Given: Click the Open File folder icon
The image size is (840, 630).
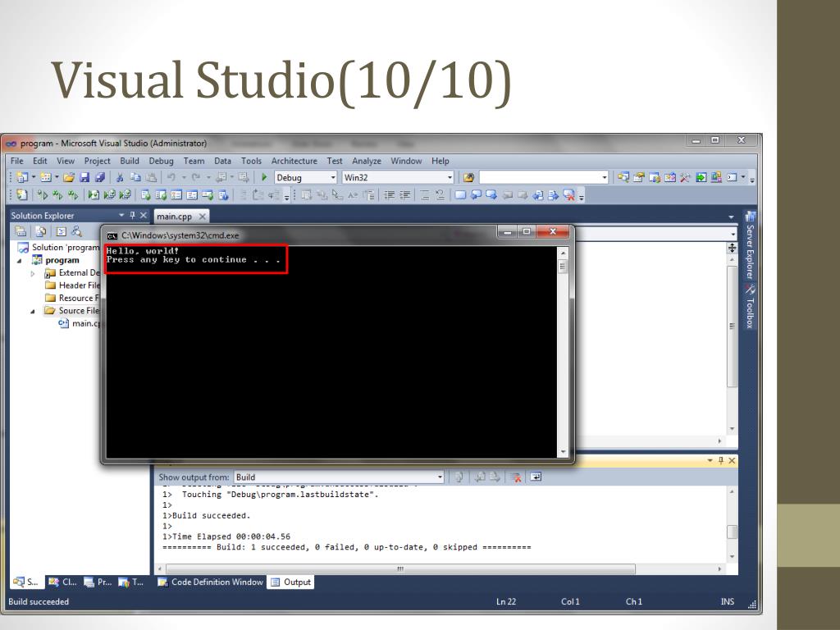Looking at the screenshot, I should point(69,177).
